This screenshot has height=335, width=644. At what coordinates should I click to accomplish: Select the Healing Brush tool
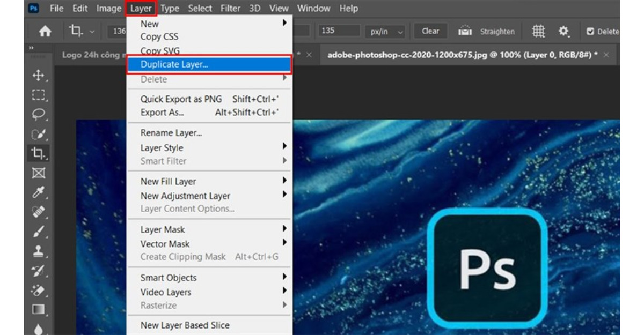point(39,212)
